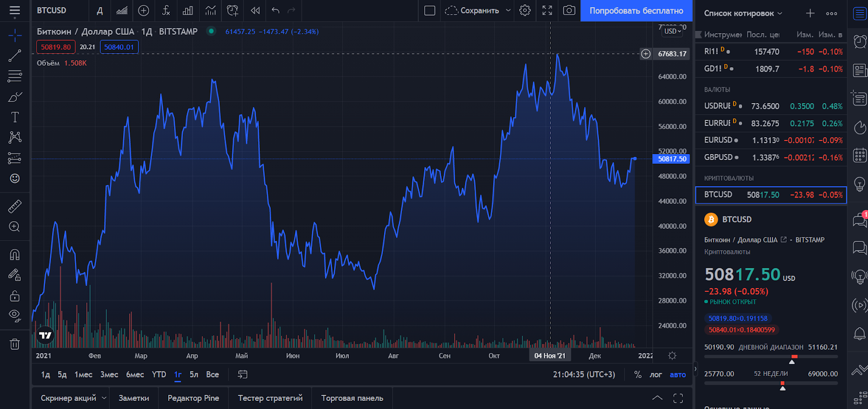Select the 1мес time range
Viewport: 868px width, 409px height.
click(x=83, y=374)
